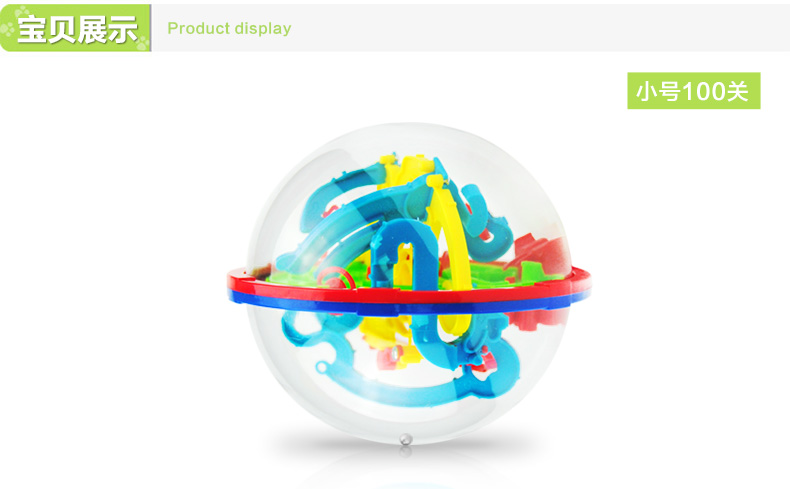Click the small loop end of the lower-left blue track
Screen dimensions: 790x489
tap(323, 367)
